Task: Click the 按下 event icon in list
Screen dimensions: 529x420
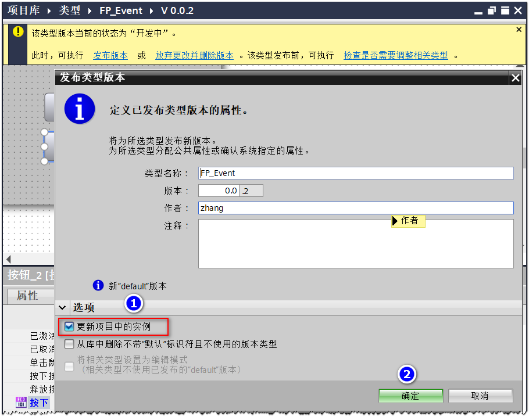Action: pos(20,402)
